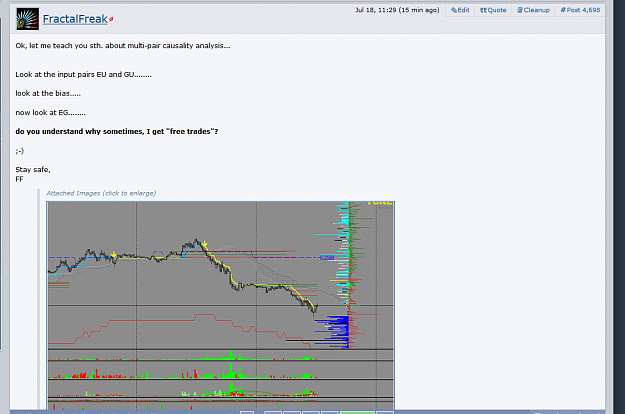Click the bold 'free trades' question line
The height and width of the screenshot is (414, 625).
(117, 131)
